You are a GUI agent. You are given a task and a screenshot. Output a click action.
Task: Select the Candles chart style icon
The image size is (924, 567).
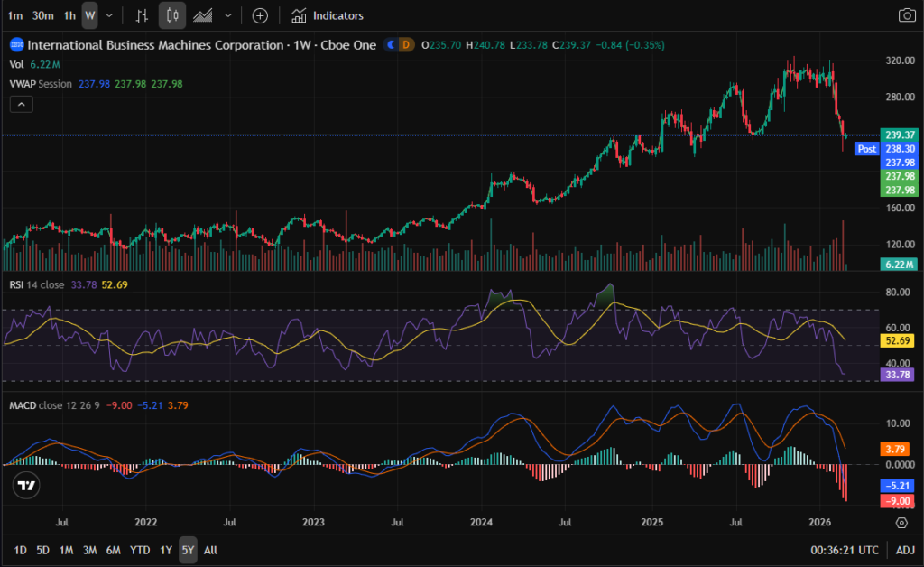[x=172, y=15]
